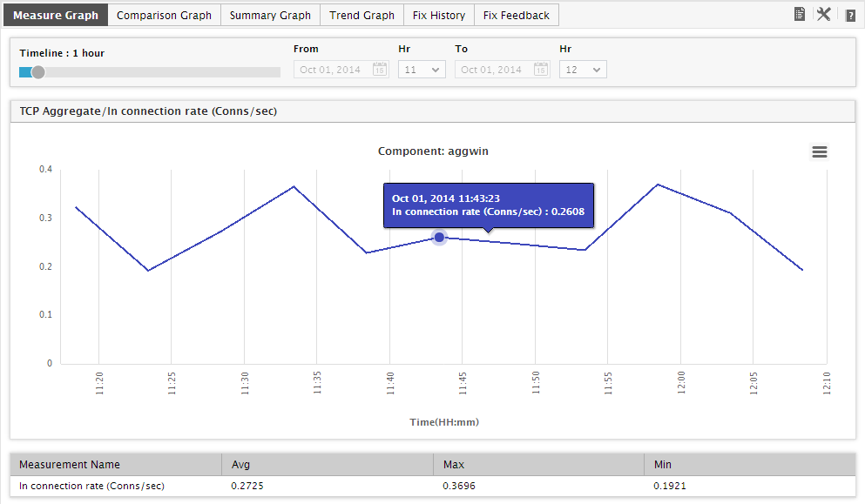Expand the From hour dropdown showing 11
The image size is (865, 504).
422,70
